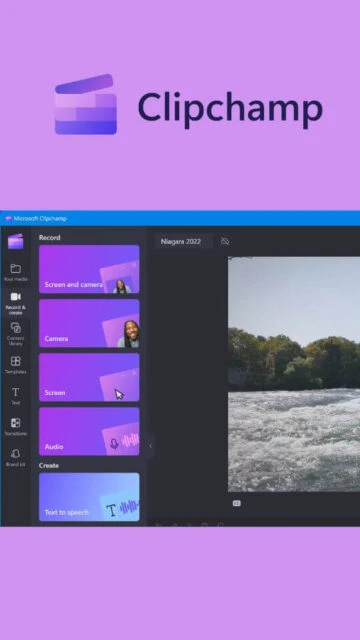Toggle the captions icon below the preview
The height and width of the screenshot is (640, 360).
(x=236, y=503)
